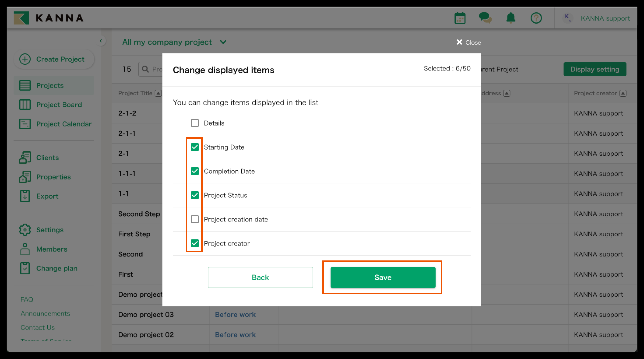Screen dimensions: 644x359
Task: Sort by Project creator column arrow
Action: tap(623, 93)
